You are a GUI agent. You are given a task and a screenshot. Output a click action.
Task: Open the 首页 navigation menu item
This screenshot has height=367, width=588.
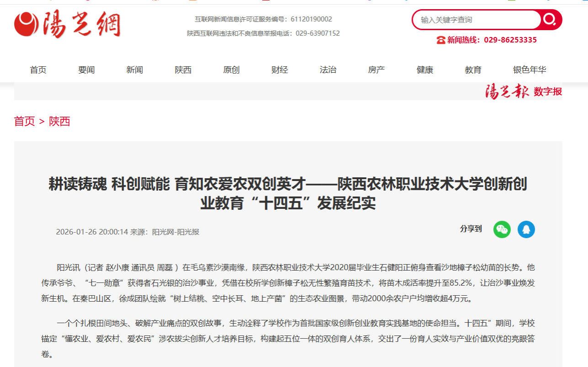point(38,70)
